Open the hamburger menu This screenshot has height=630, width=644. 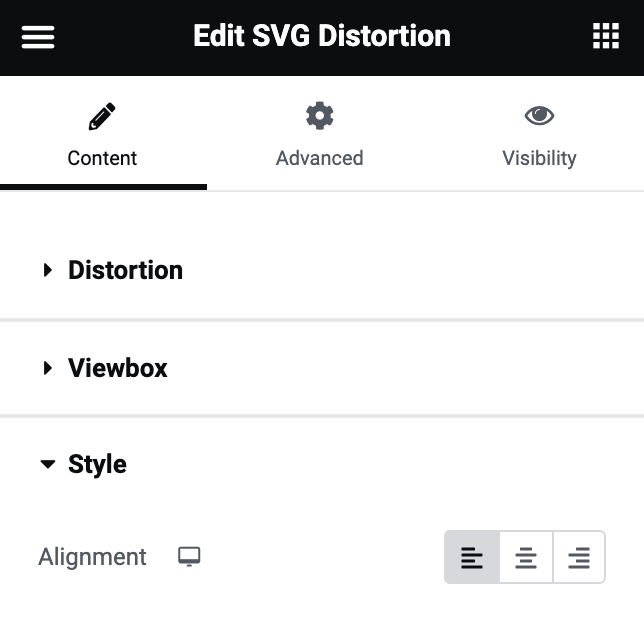pos(38,37)
